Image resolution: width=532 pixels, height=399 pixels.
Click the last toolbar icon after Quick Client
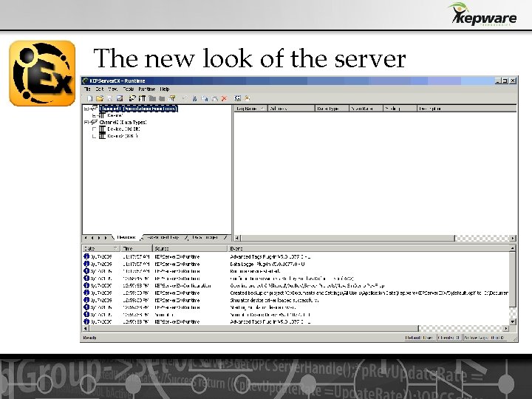click(248, 98)
